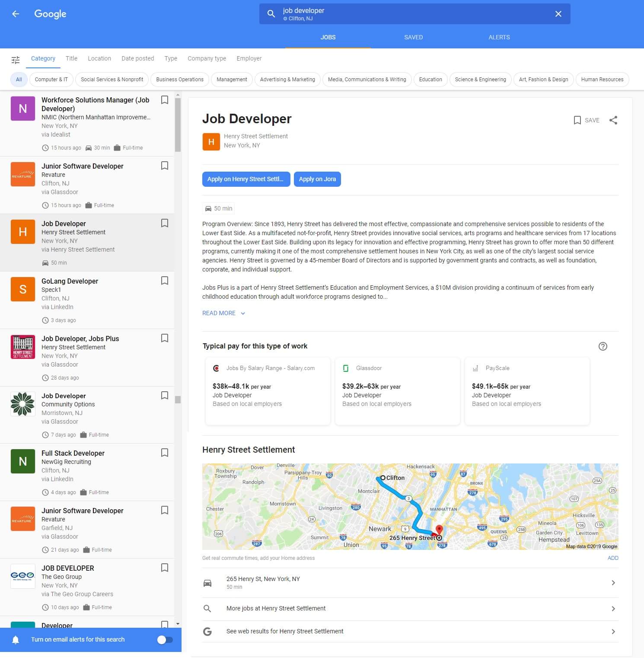Image resolution: width=644 pixels, height=658 pixels.
Task: Click car icon beside 265 Henry St
Action: 207,583
